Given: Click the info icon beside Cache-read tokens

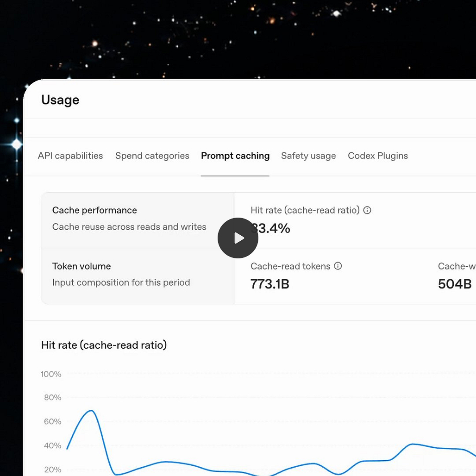Looking at the screenshot, I should tap(338, 266).
